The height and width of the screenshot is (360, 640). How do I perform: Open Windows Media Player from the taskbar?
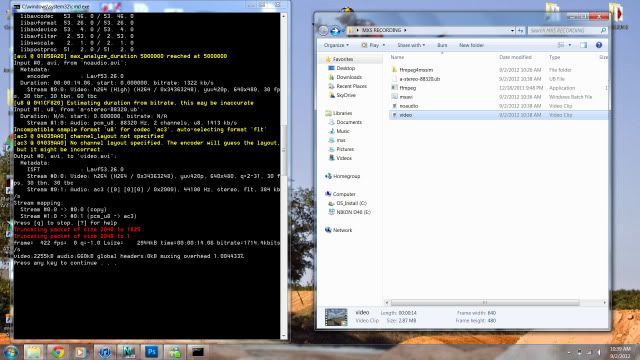click(x=80, y=352)
